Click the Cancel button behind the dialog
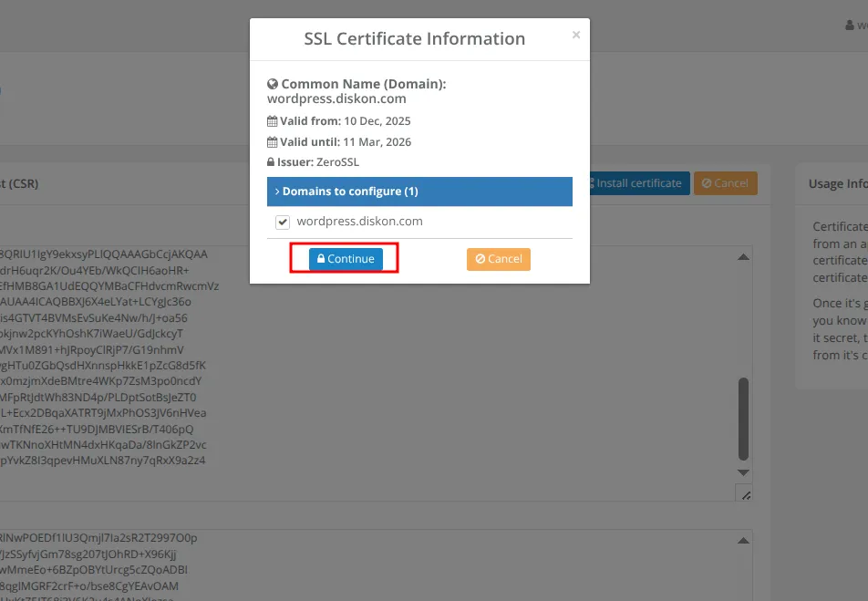 726,182
